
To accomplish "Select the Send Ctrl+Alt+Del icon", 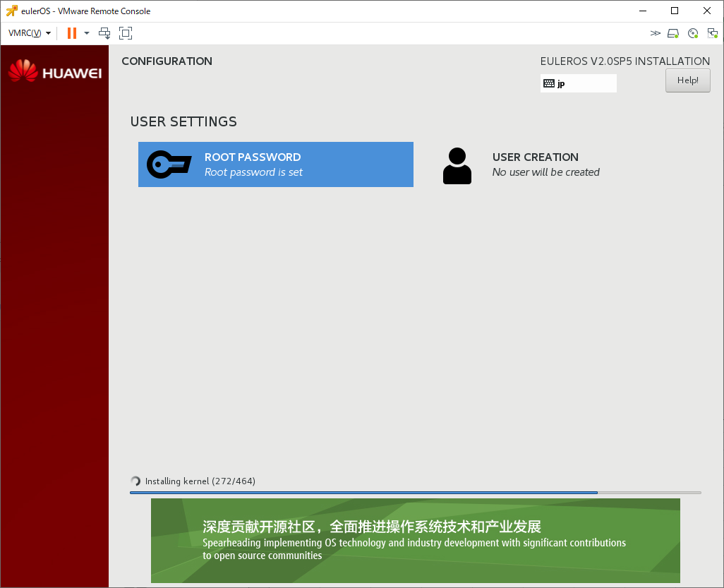I will (x=104, y=32).
